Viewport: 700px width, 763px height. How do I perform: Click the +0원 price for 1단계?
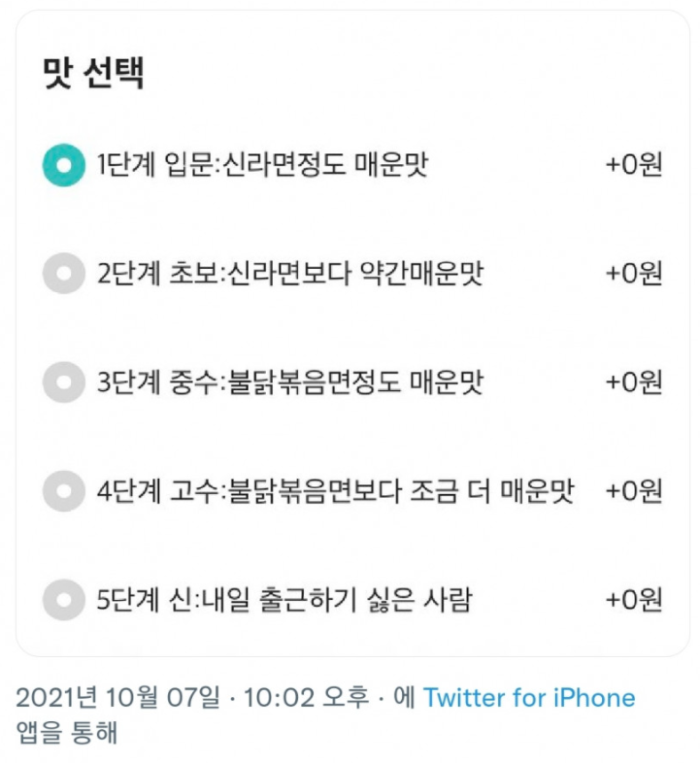634,166
